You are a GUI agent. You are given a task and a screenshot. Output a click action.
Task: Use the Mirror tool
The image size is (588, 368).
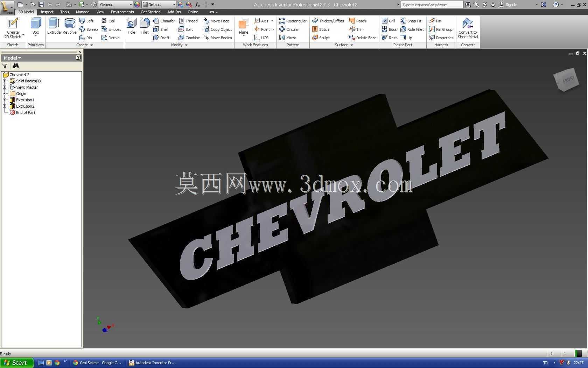pyautogui.click(x=288, y=38)
